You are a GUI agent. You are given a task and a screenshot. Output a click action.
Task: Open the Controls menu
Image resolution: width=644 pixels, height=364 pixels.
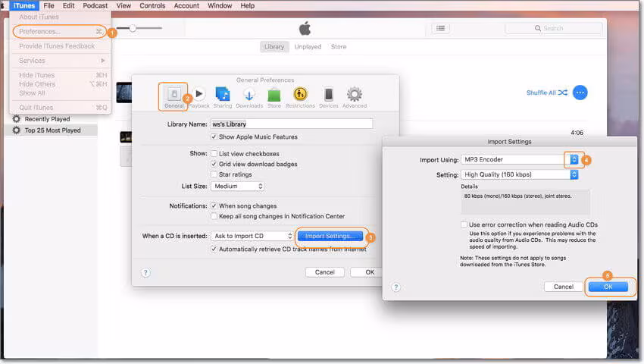(x=152, y=6)
